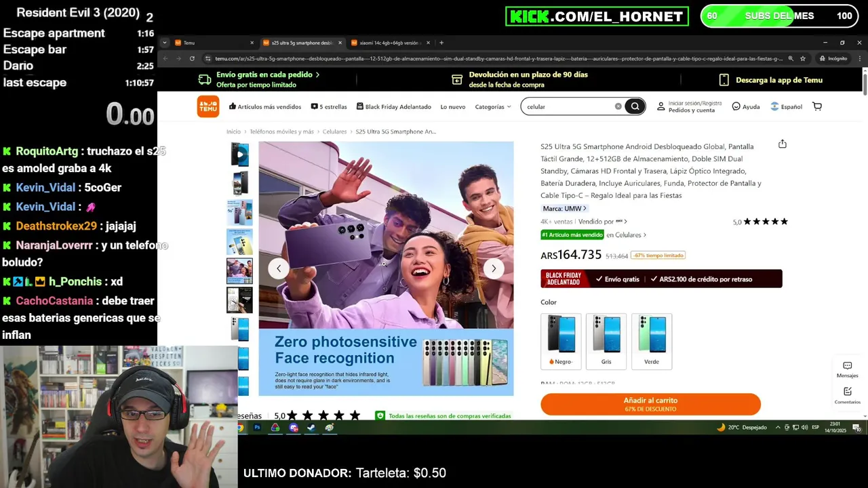Click the #1 Artículo más vendido badge

(572, 235)
